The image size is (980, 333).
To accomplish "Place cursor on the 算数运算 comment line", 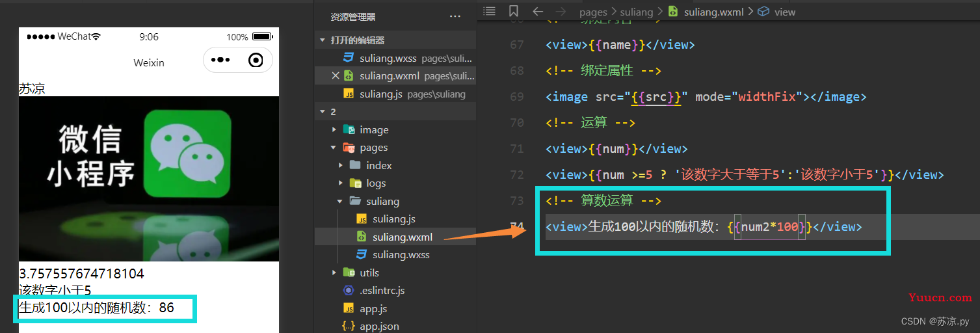I will 603,201.
